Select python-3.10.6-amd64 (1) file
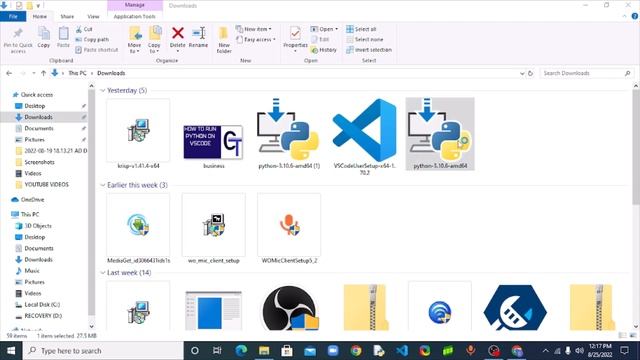 (x=289, y=134)
